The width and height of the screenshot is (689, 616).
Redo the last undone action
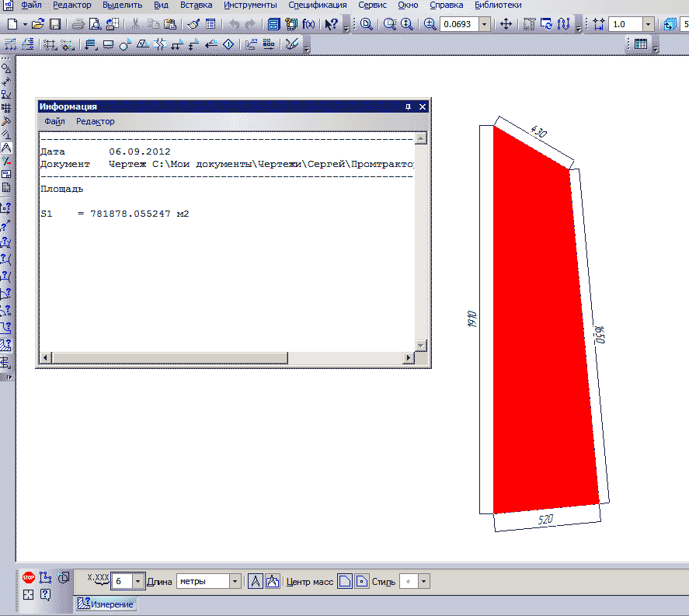(x=250, y=24)
